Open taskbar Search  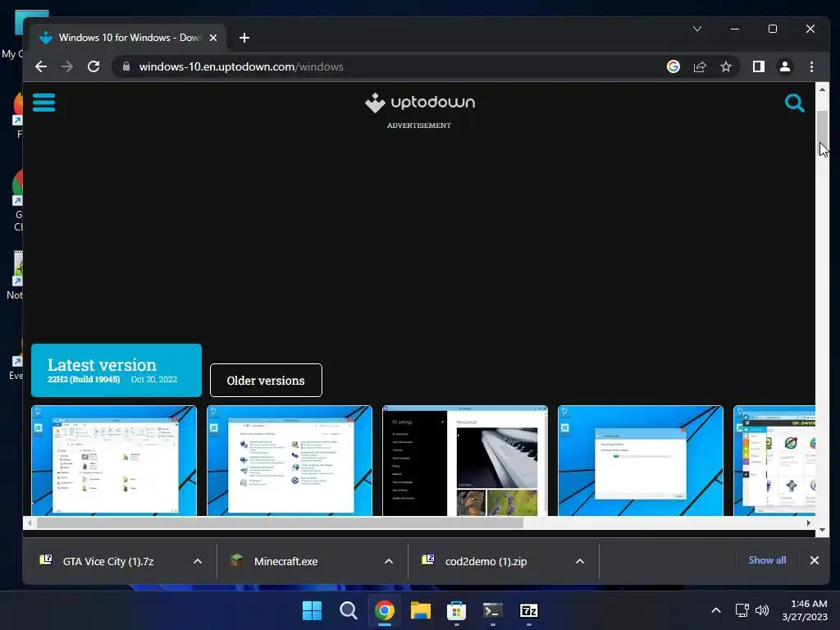(348, 610)
